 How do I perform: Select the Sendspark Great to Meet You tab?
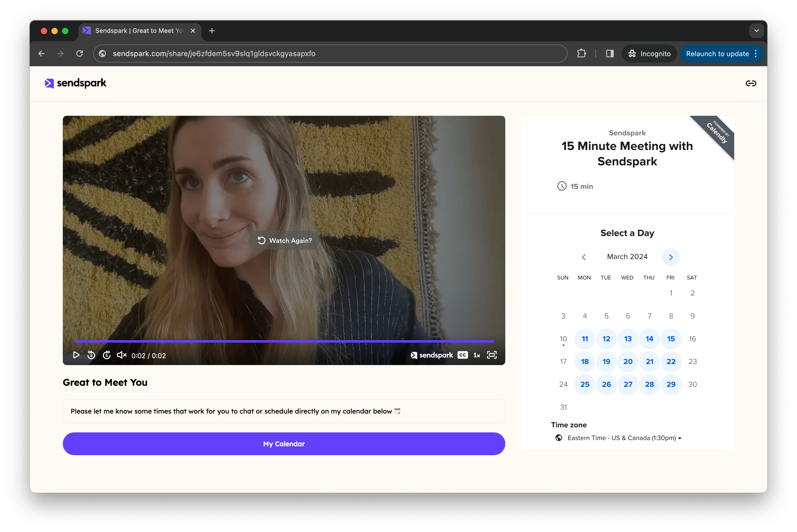click(139, 31)
